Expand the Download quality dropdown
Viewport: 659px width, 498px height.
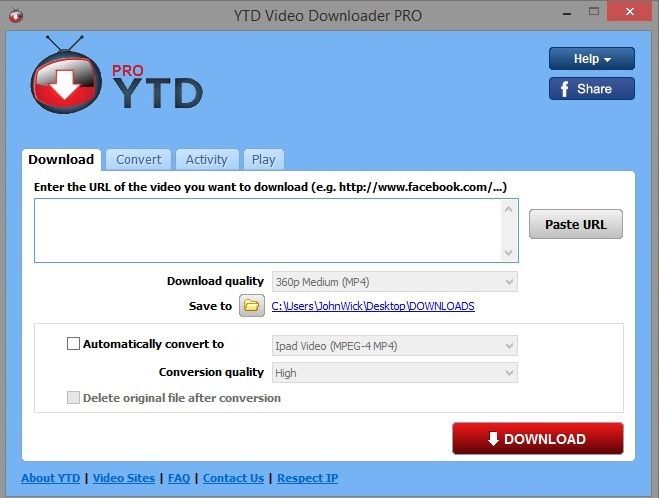coord(395,282)
